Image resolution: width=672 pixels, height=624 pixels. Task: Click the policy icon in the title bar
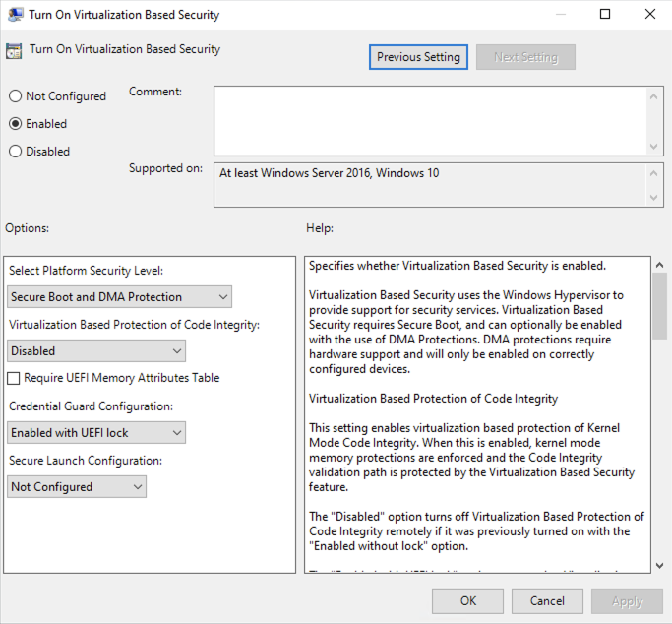click(x=15, y=15)
